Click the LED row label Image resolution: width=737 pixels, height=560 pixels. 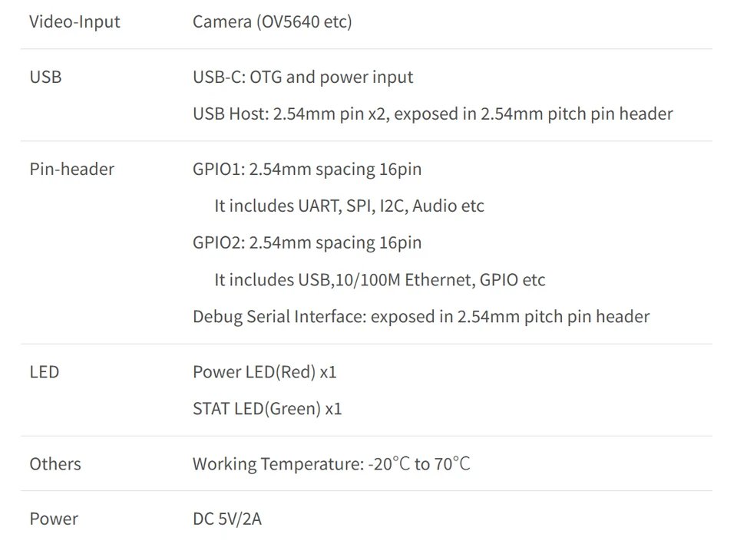tap(44, 371)
